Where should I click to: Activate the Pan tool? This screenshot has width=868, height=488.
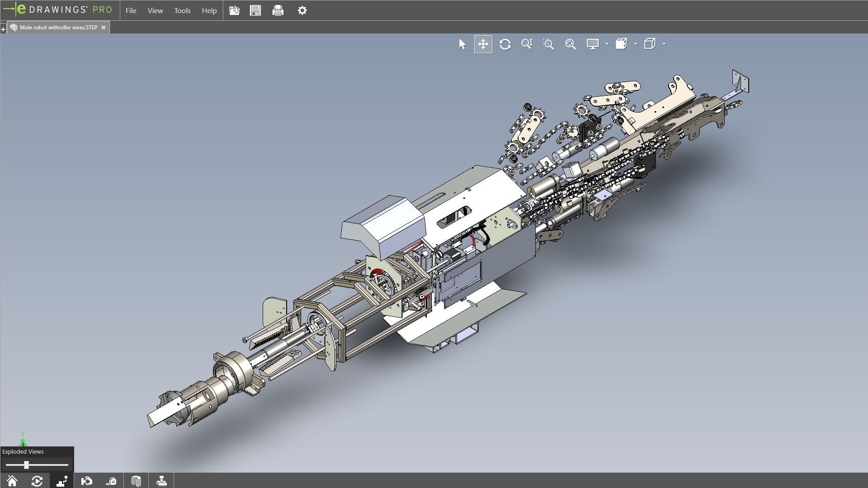click(x=483, y=44)
